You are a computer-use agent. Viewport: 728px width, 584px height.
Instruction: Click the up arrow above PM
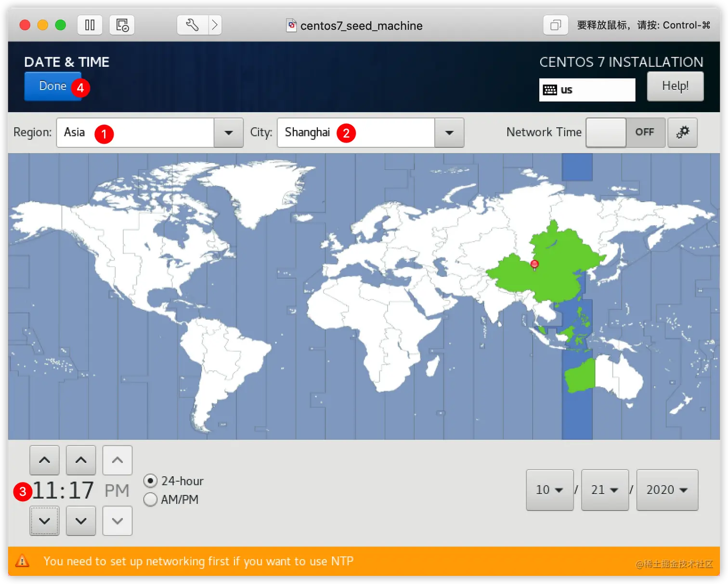[x=117, y=460]
